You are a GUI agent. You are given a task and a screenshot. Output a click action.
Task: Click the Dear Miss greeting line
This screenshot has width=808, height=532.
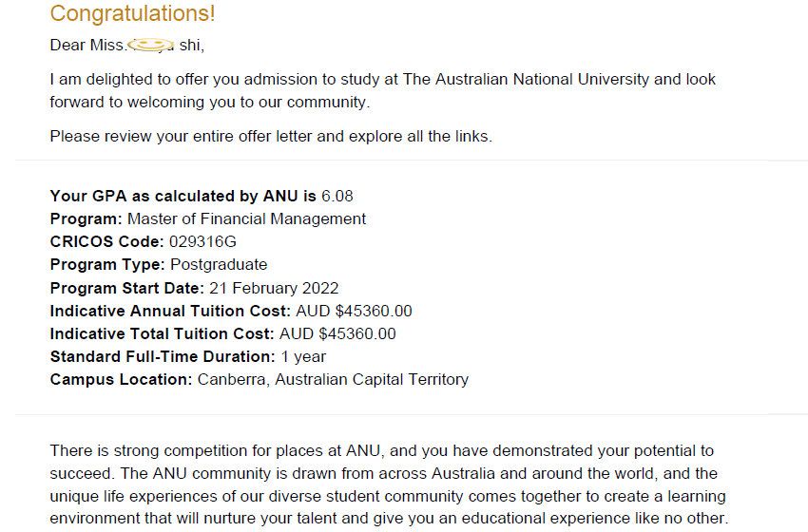pyautogui.click(x=127, y=46)
